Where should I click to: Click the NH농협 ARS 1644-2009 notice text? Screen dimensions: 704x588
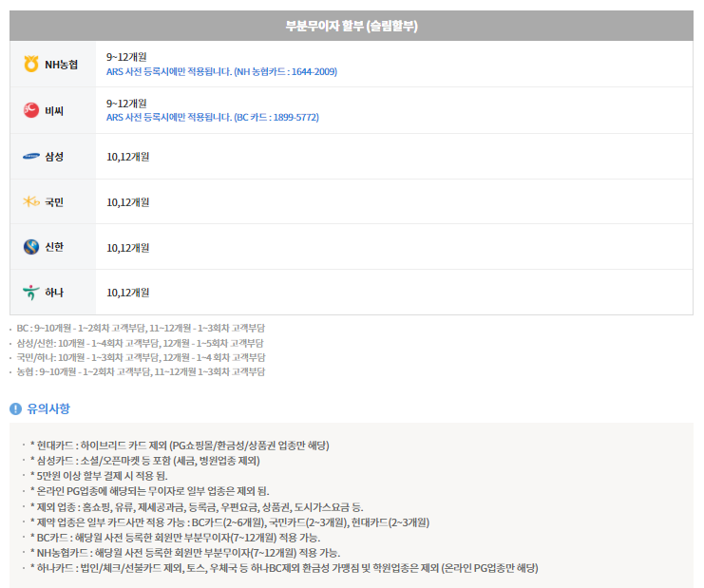(221, 72)
